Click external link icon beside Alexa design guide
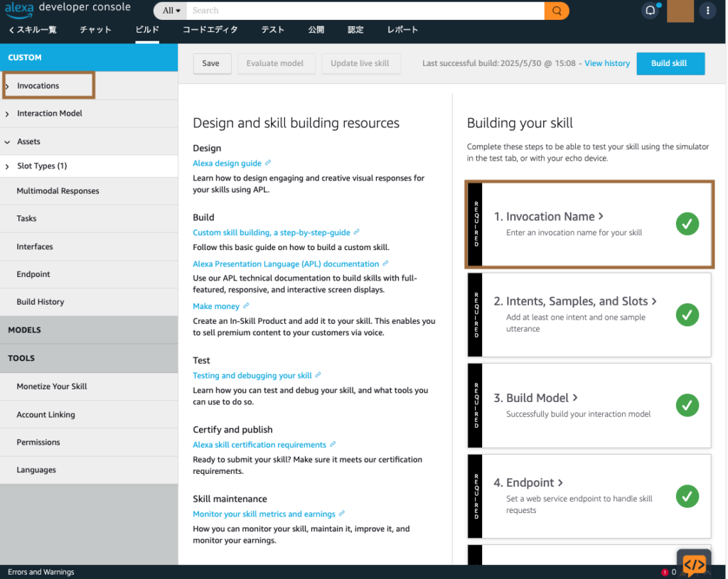This screenshot has height=579, width=728. point(268,163)
